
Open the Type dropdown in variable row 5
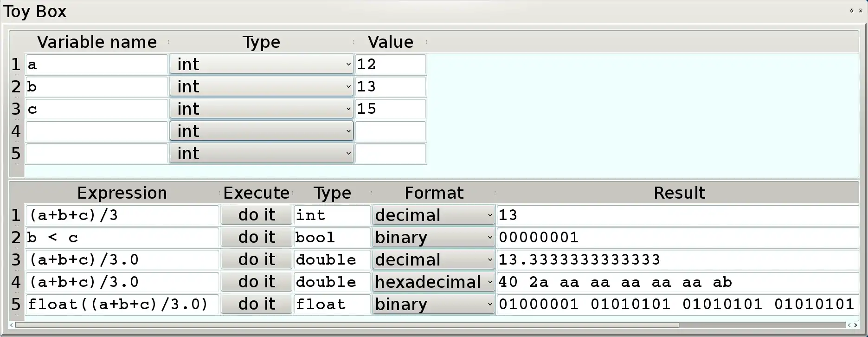point(261,153)
